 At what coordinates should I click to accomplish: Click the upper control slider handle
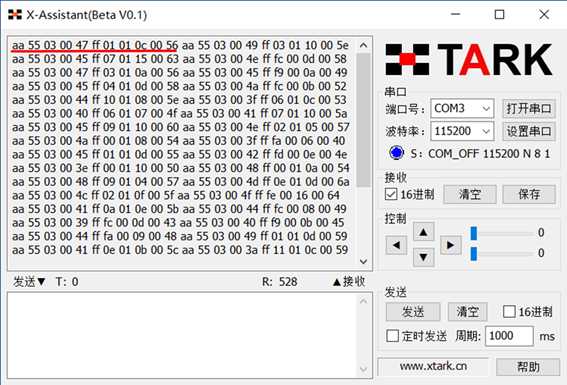pyautogui.click(x=474, y=233)
